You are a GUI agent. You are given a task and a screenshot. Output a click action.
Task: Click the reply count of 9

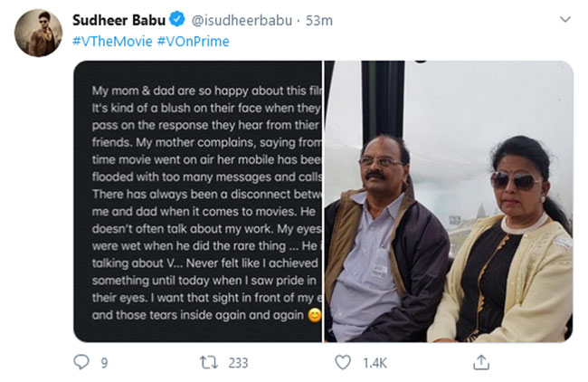(105, 363)
